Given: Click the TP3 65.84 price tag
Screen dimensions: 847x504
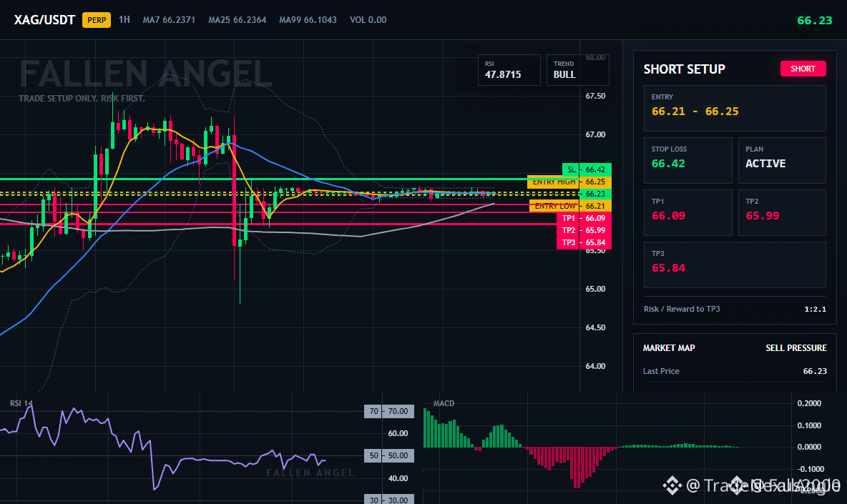Looking at the screenshot, I should point(584,242).
